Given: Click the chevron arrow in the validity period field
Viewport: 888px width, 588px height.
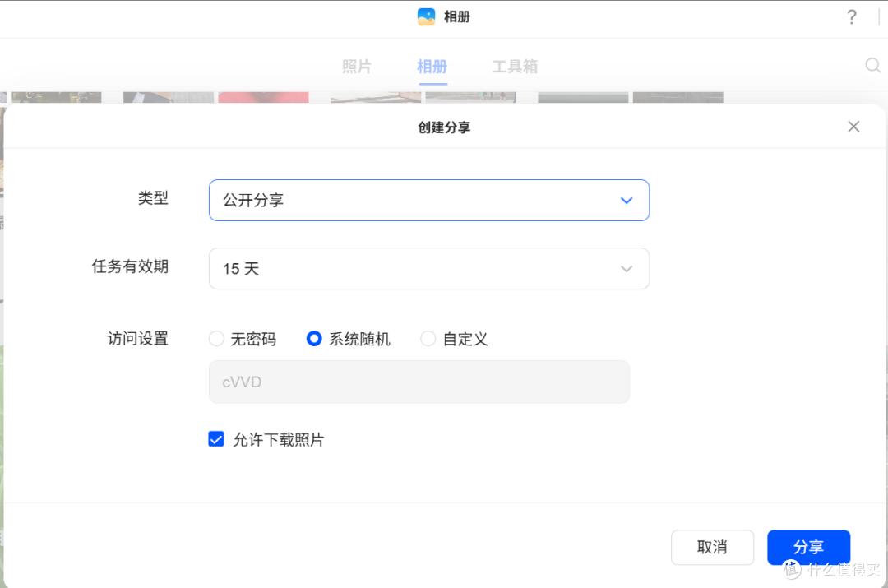Looking at the screenshot, I should (x=627, y=269).
